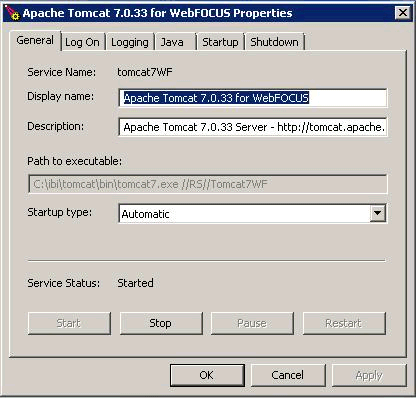The width and height of the screenshot is (416, 398).
Task: Click the Display name input field
Action: pyautogui.click(x=253, y=98)
